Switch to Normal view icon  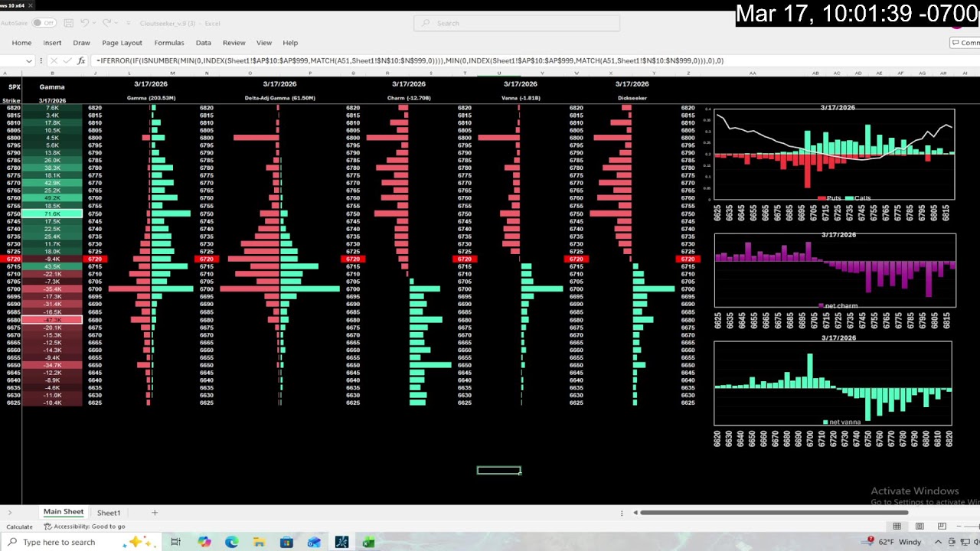click(x=897, y=527)
